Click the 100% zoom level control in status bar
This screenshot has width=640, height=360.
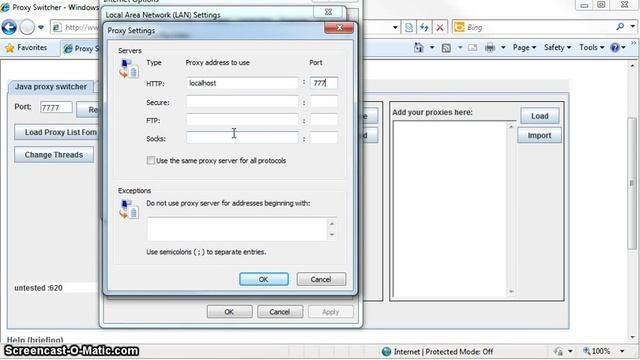coord(597,351)
